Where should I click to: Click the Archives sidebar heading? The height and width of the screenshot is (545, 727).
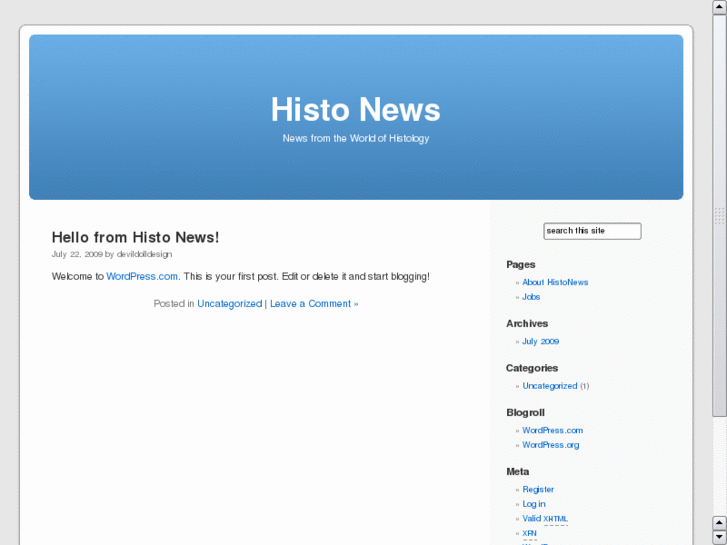[527, 324]
